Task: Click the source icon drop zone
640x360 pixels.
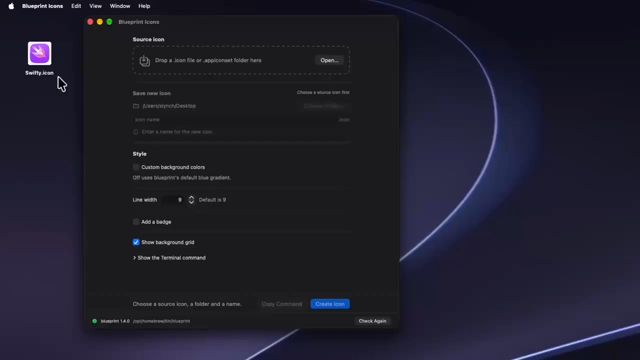Action: [241, 60]
